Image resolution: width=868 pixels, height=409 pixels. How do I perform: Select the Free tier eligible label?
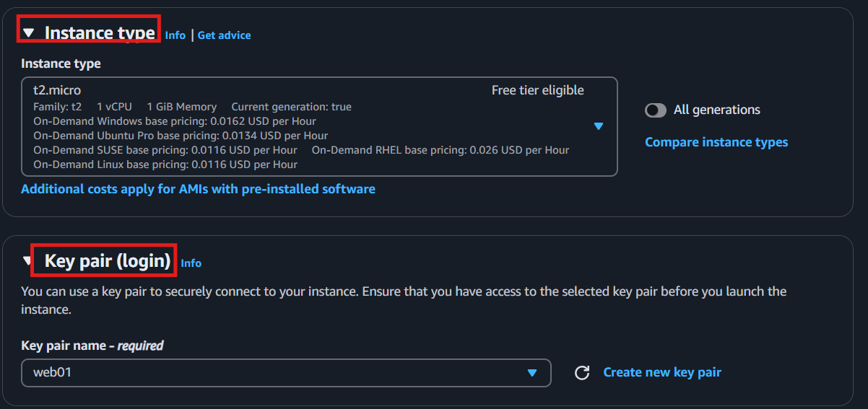(538, 90)
